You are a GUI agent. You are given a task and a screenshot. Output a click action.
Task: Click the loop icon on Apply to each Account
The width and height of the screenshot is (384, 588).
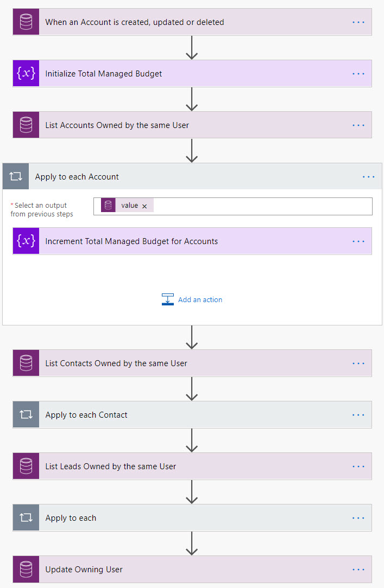coord(16,177)
